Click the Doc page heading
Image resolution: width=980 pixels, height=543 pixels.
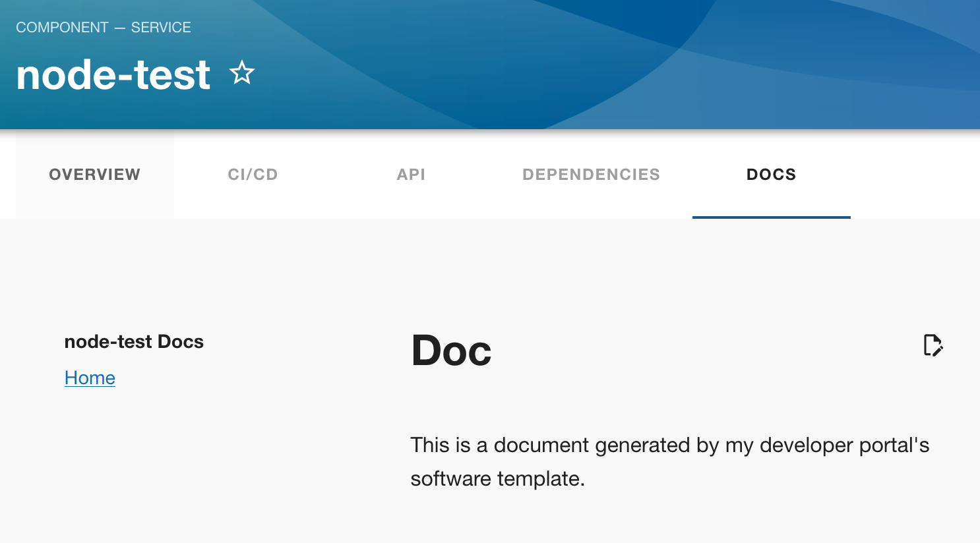point(451,350)
